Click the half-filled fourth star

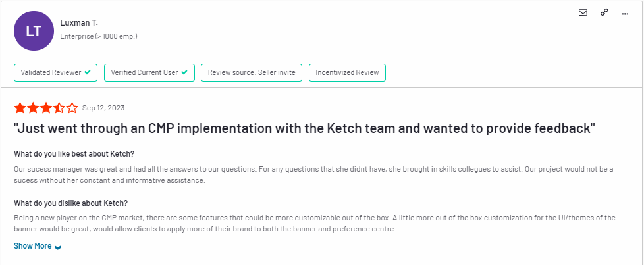[59, 108]
